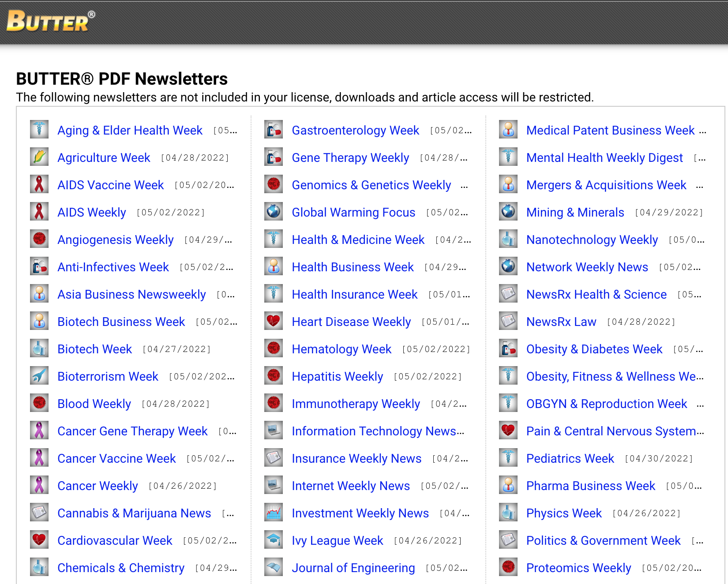Open NewsRx Health & Science newsletter
The height and width of the screenshot is (584, 728).
(x=597, y=295)
